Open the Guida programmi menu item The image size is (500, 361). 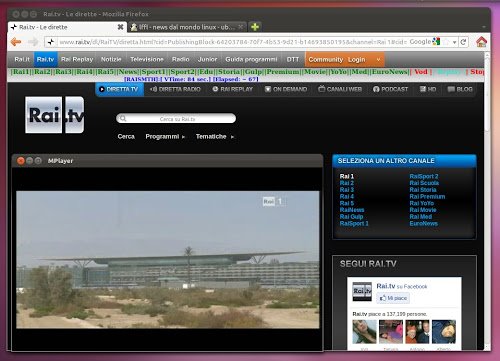pyautogui.click(x=251, y=59)
